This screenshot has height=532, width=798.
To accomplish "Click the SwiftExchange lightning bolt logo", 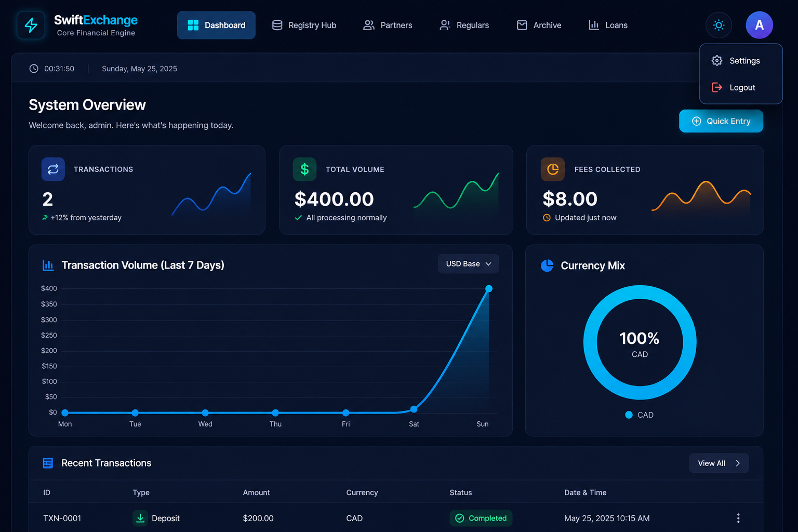I will 31,25.
